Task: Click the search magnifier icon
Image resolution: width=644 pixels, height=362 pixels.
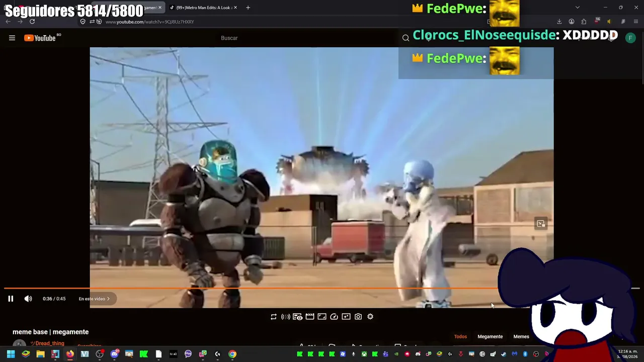Action: click(x=406, y=38)
